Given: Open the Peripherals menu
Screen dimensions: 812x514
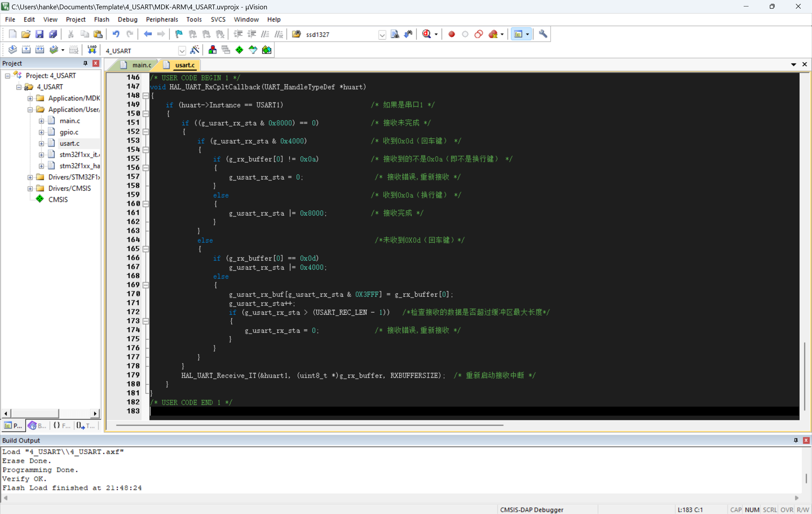Looking at the screenshot, I should (161, 19).
